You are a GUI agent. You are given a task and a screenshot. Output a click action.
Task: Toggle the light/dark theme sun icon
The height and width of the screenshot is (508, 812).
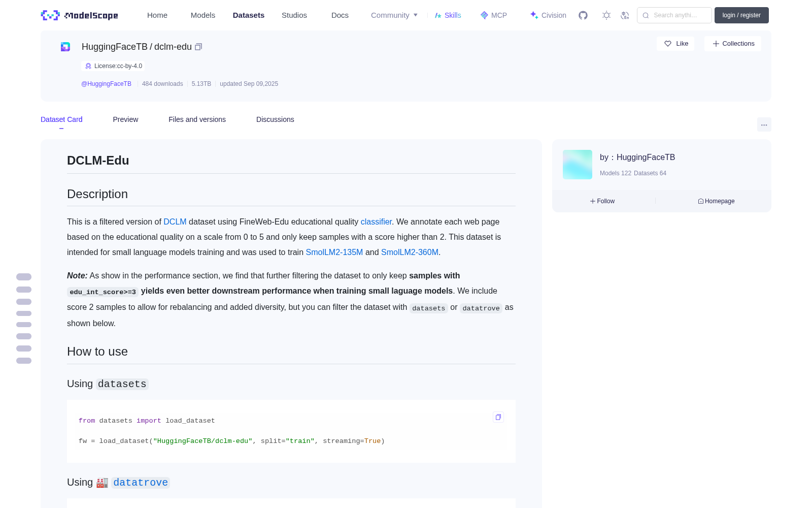[606, 15]
